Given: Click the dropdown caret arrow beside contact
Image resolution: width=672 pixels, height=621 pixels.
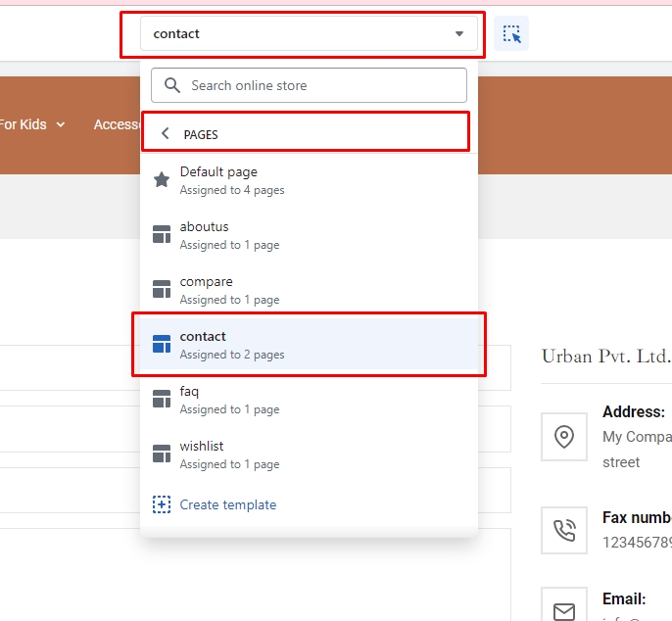Looking at the screenshot, I should pos(459,34).
